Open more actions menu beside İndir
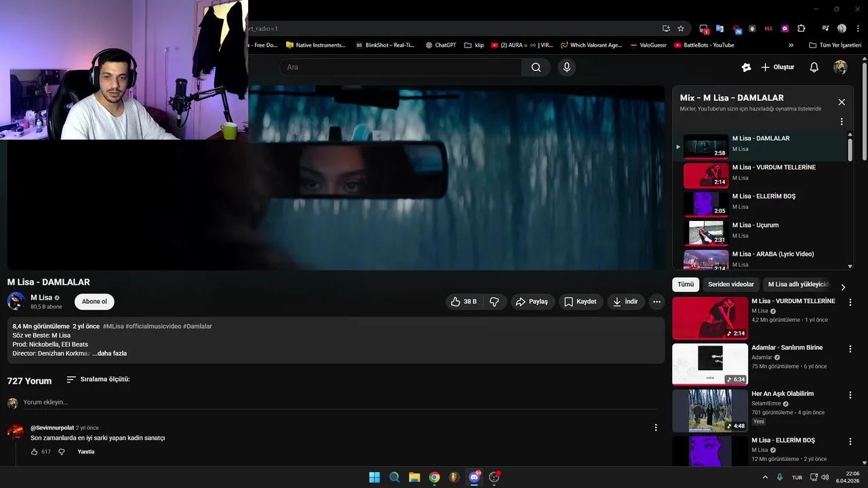This screenshot has height=488, width=868. (656, 302)
